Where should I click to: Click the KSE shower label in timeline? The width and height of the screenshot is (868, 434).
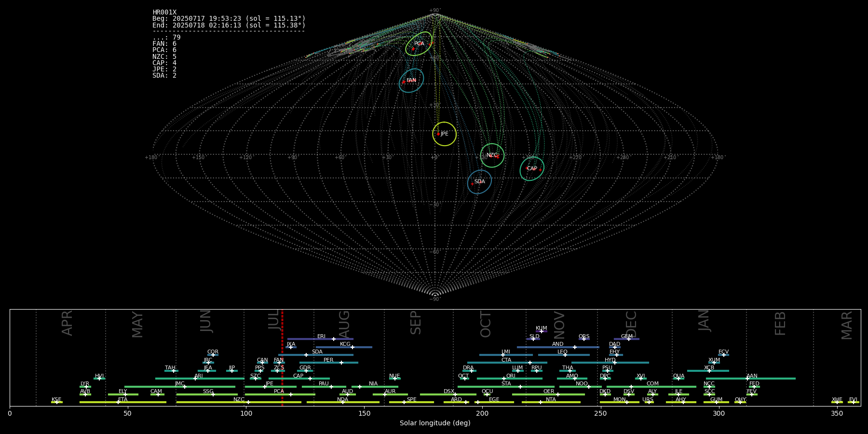coord(56,400)
